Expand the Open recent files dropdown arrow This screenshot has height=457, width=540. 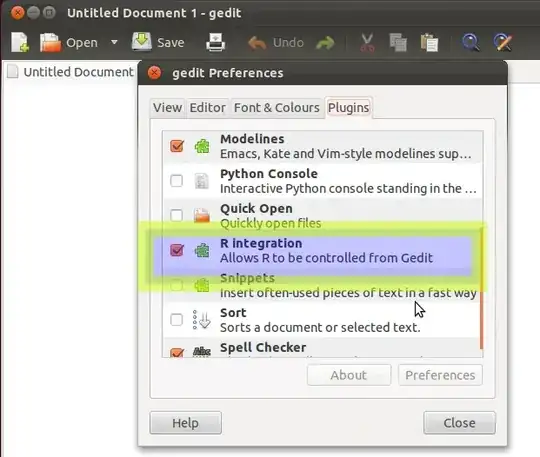coord(114,42)
